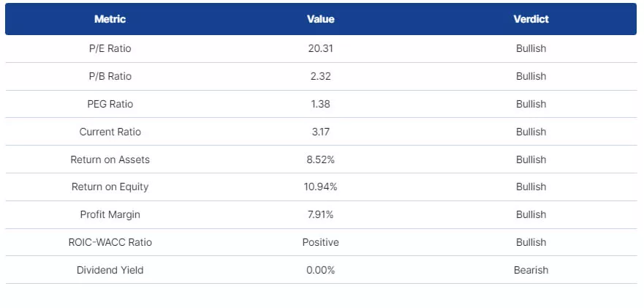Click the PEG Ratio value 1.38
Image resolution: width=644 pixels, height=308 pixels.
point(320,104)
